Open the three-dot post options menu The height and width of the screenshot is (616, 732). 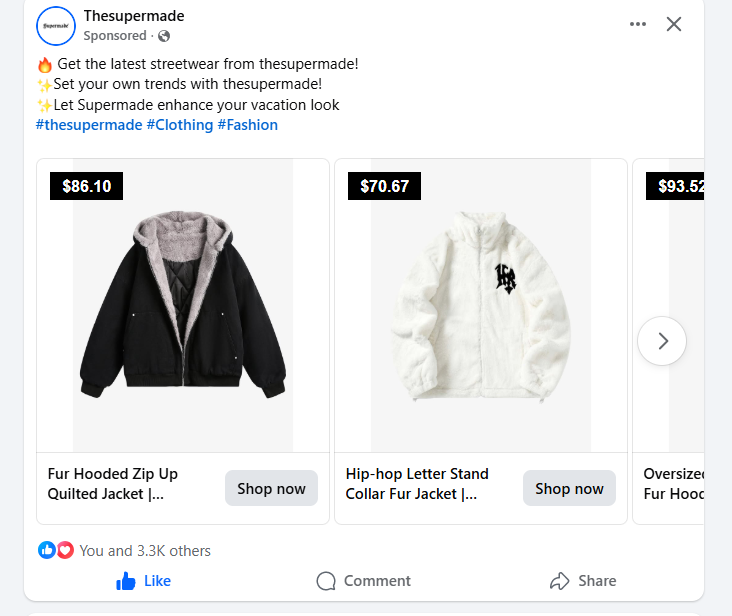point(638,24)
